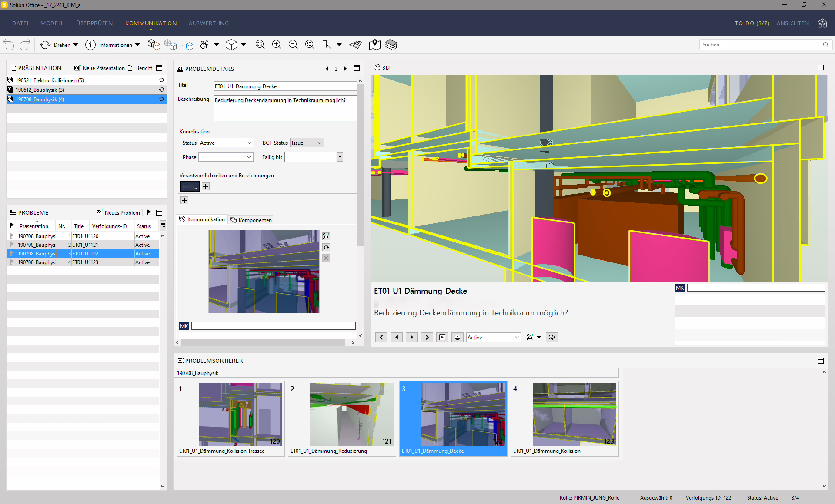Open the Status dropdown in Koordination
Viewport: 835px width, 504px height.
point(226,143)
